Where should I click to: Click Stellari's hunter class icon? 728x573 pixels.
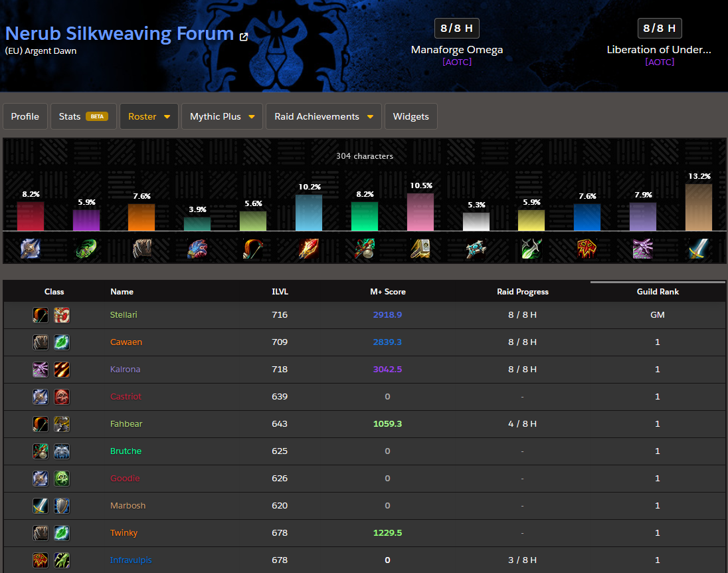click(x=41, y=315)
